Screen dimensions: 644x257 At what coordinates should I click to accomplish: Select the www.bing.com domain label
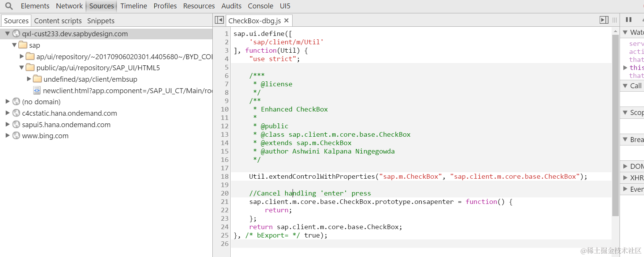[x=45, y=136]
